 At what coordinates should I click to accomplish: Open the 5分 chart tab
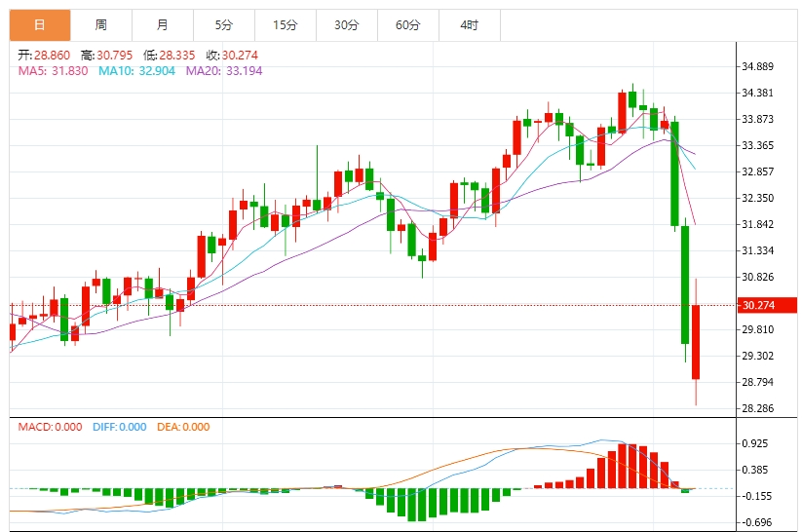[x=224, y=25]
